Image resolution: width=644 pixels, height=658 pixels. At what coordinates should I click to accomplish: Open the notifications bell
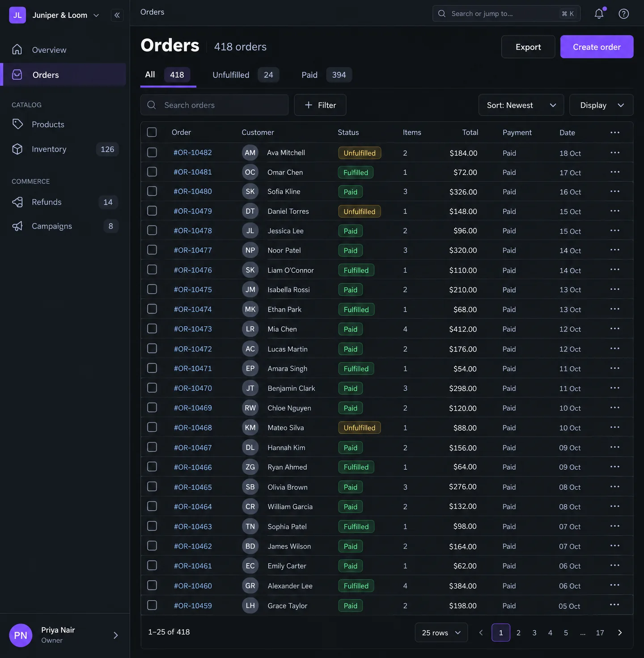pos(599,14)
